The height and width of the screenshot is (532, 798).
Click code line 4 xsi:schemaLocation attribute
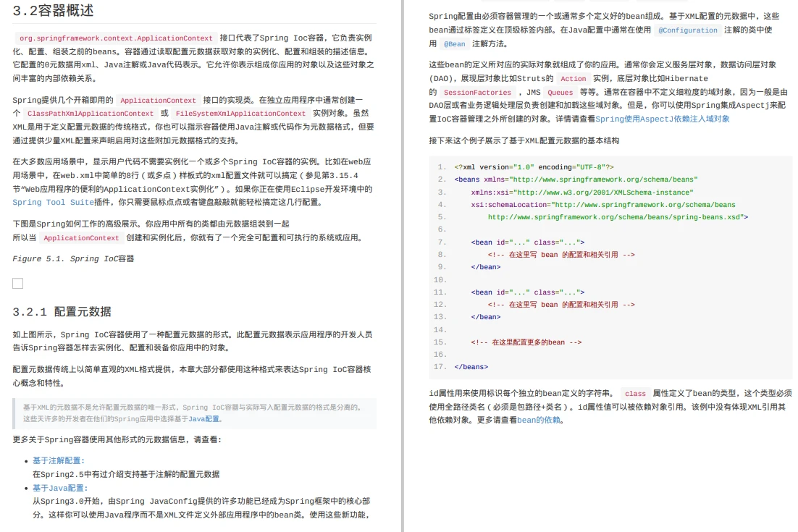point(603,205)
